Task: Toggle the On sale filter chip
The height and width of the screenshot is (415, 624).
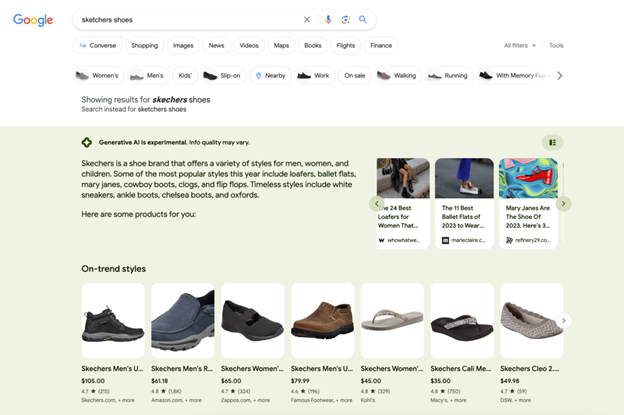Action: pyautogui.click(x=354, y=75)
